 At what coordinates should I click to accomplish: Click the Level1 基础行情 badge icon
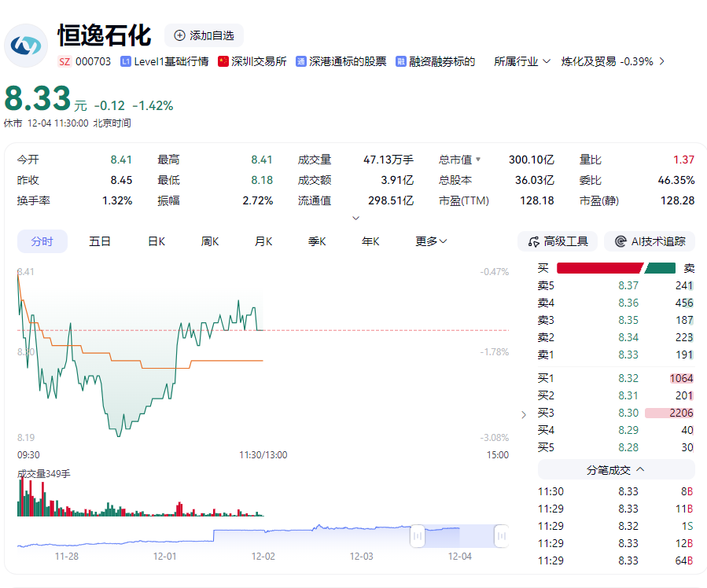tap(125, 61)
